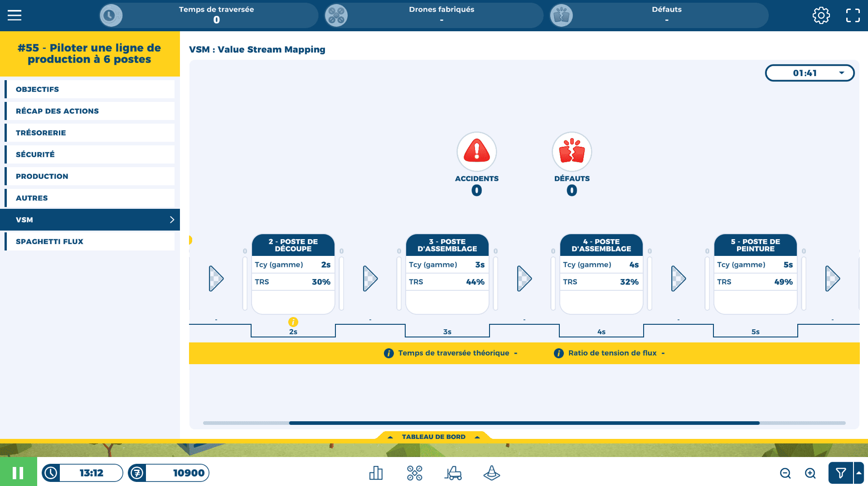Viewport: 868px width, 486px height.
Task: Open the hamburger menu
Action: pyautogui.click(x=15, y=15)
